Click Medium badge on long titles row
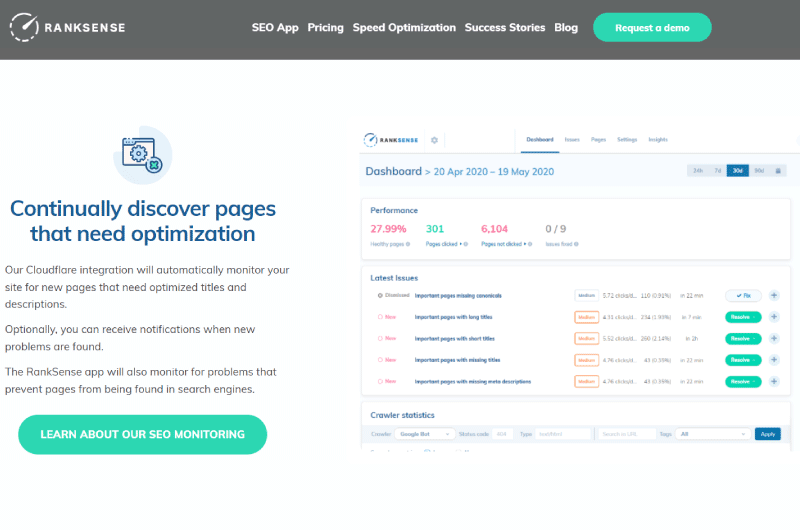Screen dimensions: 800x530 (587, 317)
